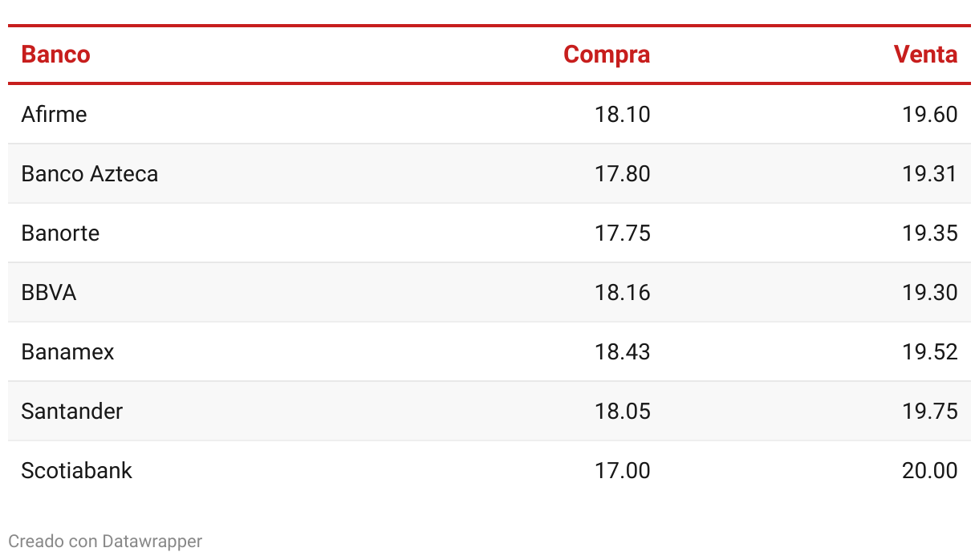This screenshot has width=979, height=560.
Task: Select Banco Azteca's Venta value 19.31
Action: coord(930,173)
